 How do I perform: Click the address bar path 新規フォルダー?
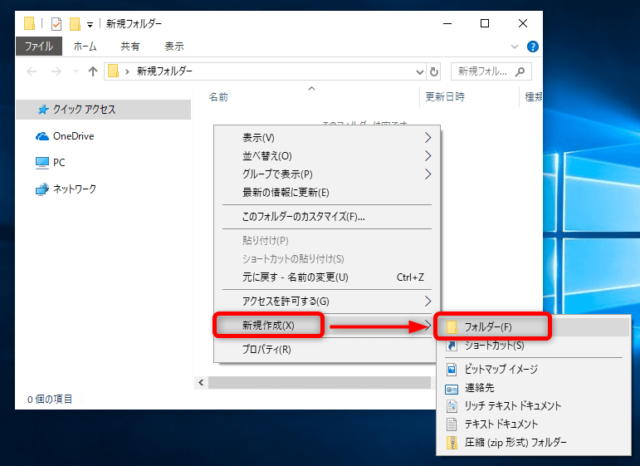[x=164, y=71]
